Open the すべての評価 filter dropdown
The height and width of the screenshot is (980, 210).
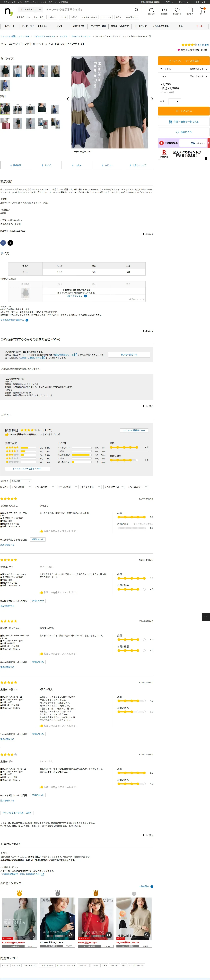click(21, 487)
